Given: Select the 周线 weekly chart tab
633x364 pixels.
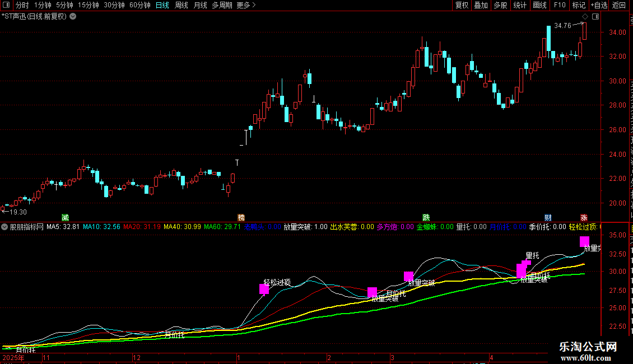Looking at the screenshot, I should pos(181,5).
